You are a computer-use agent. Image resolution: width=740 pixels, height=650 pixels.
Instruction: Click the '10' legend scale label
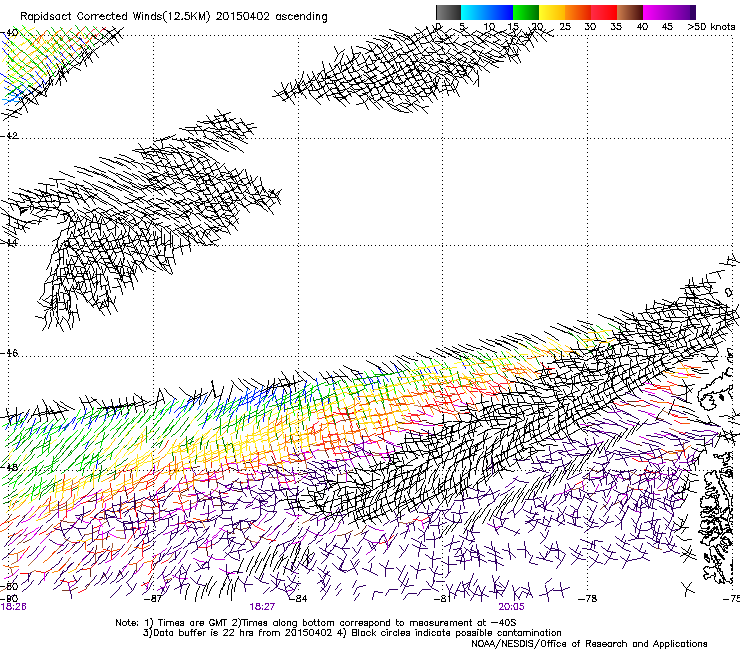pos(489,27)
